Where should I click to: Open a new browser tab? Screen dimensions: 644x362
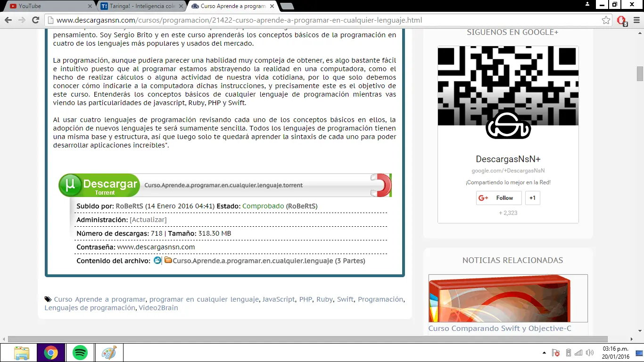click(287, 6)
